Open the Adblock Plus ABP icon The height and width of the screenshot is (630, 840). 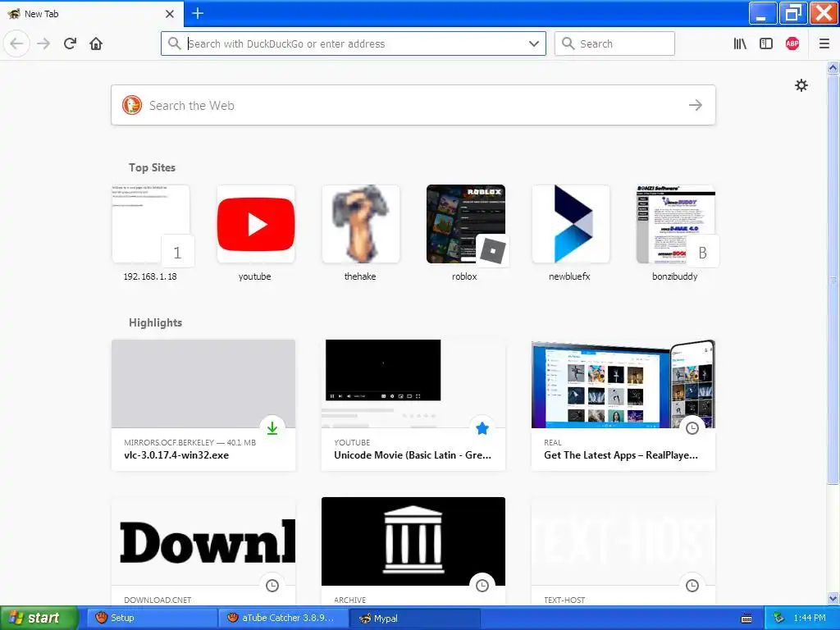[x=792, y=43]
